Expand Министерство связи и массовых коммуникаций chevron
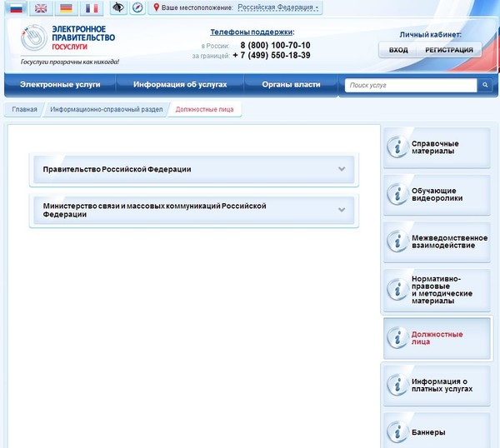 point(342,210)
